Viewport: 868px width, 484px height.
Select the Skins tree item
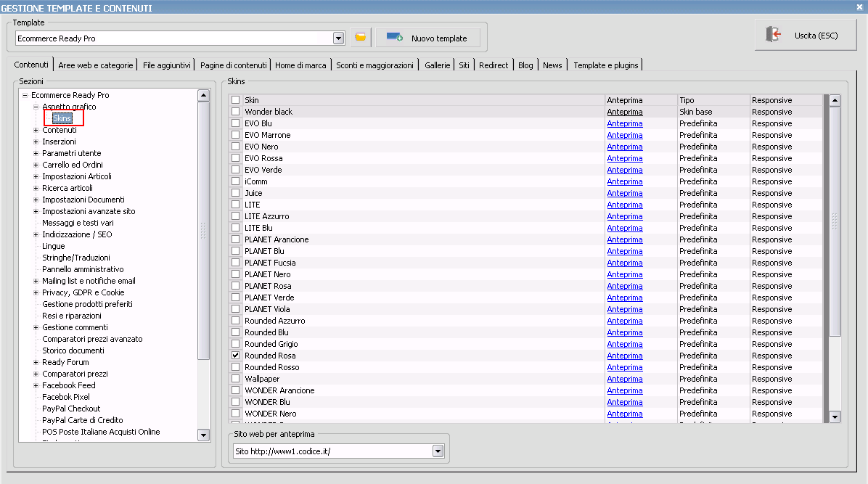click(62, 118)
